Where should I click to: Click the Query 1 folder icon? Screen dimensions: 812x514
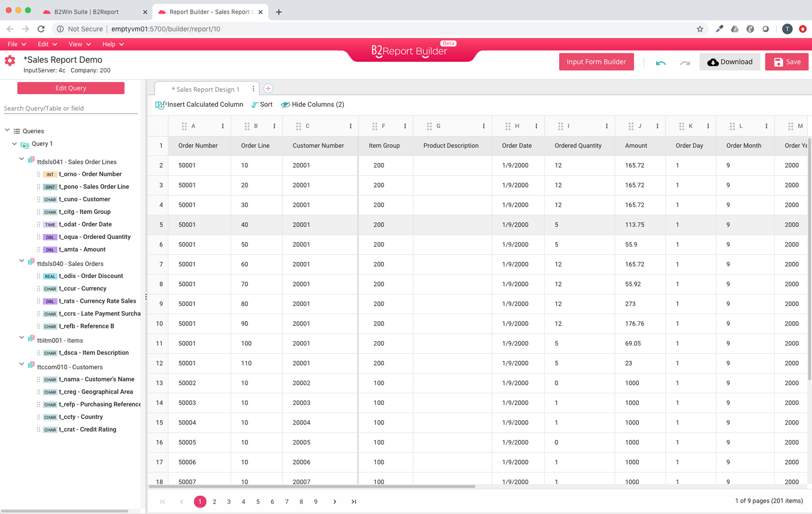click(x=25, y=144)
